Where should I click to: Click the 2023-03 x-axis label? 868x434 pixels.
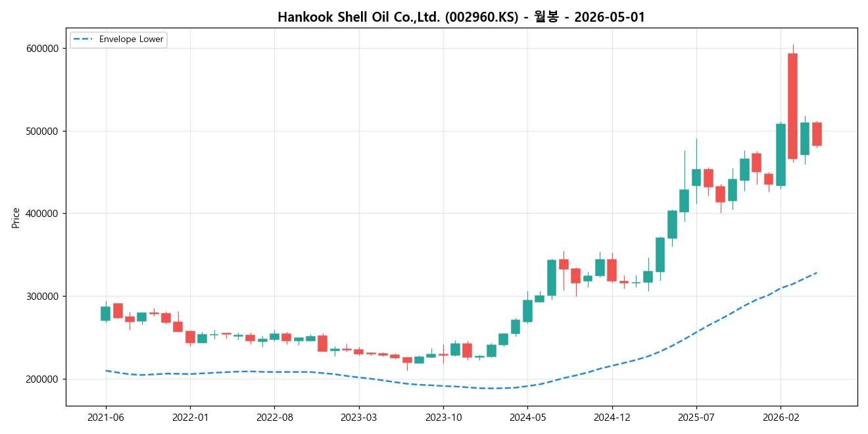click(359, 418)
